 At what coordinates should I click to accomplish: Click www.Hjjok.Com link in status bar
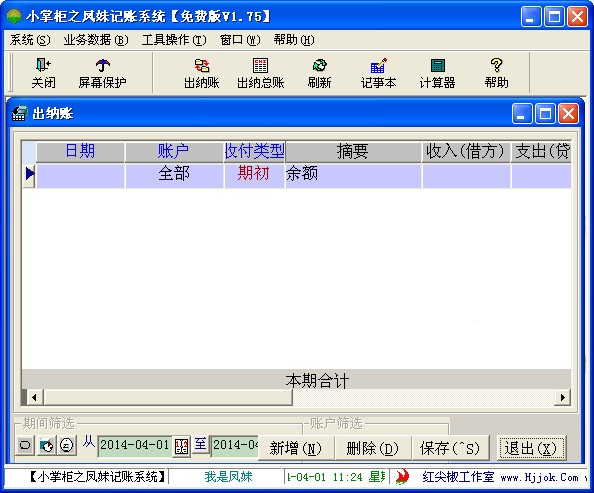point(539,477)
